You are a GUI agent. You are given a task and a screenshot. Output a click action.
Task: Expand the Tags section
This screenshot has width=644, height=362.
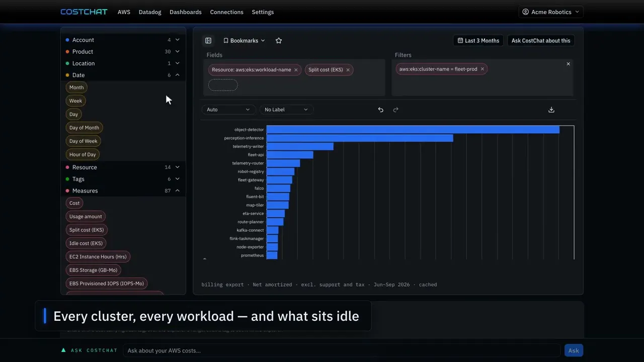click(x=123, y=179)
